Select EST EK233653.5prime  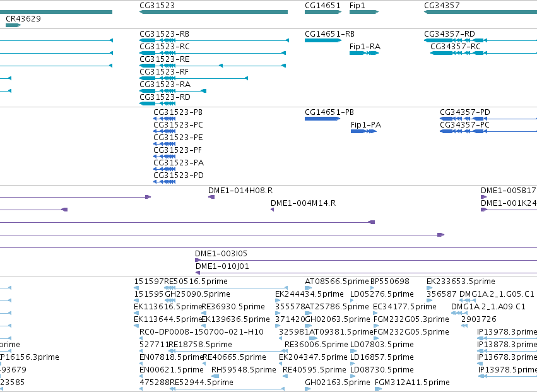coord(461,282)
